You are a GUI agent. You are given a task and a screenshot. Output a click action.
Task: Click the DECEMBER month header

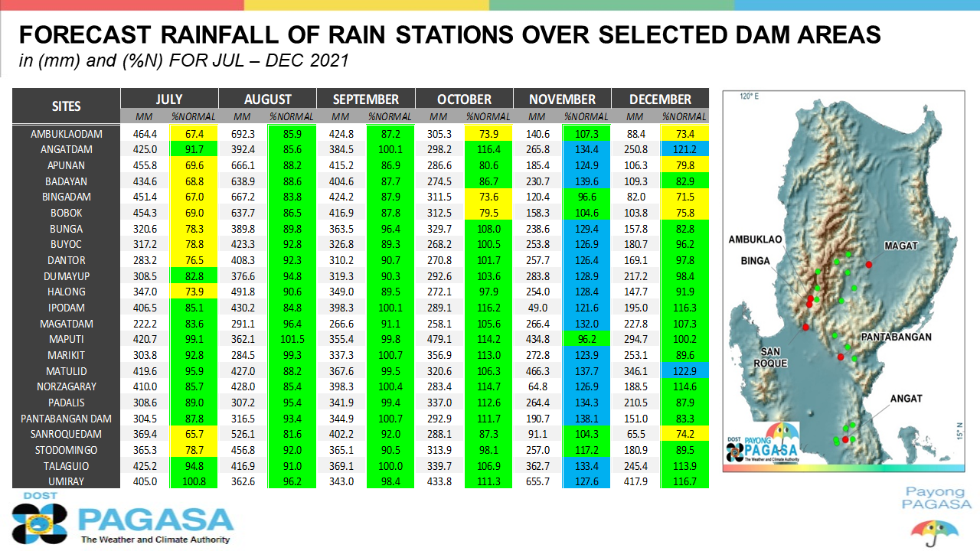pos(660,99)
